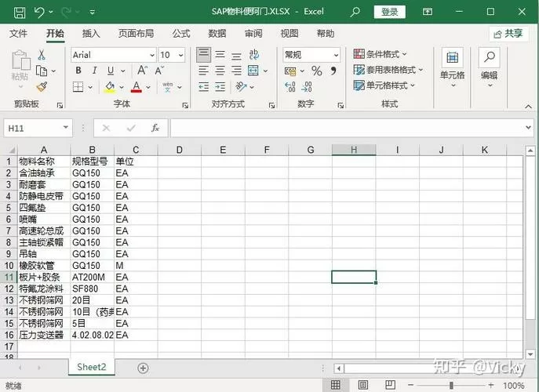This screenshot has width=539, height=392.
Task: Select the Sheet2 worksheet tab
Action: (92, 367)
